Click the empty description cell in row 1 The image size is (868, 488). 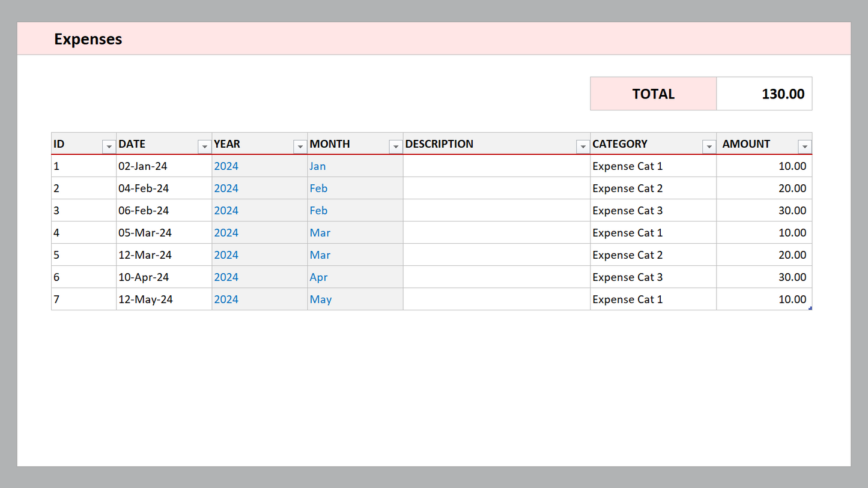(x=496, y=166)
